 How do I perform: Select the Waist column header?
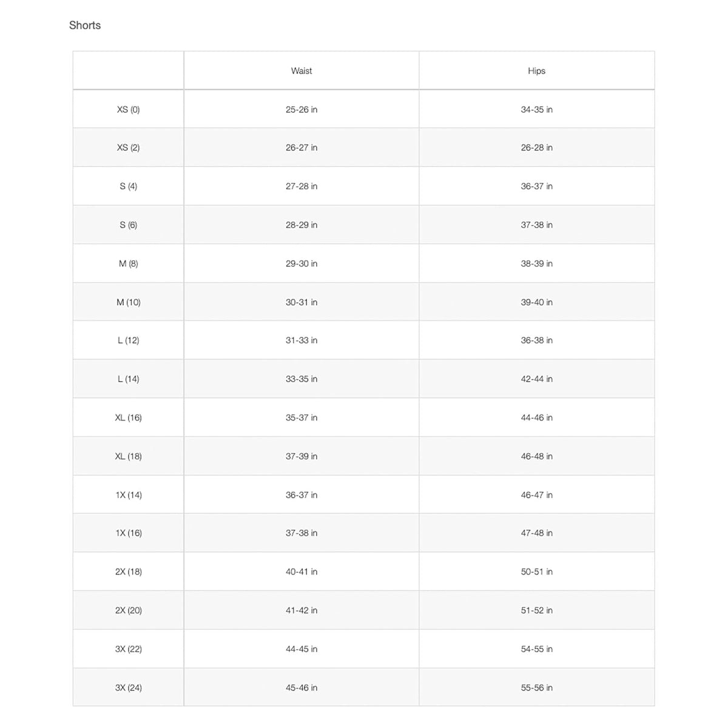tap(302, 71)
